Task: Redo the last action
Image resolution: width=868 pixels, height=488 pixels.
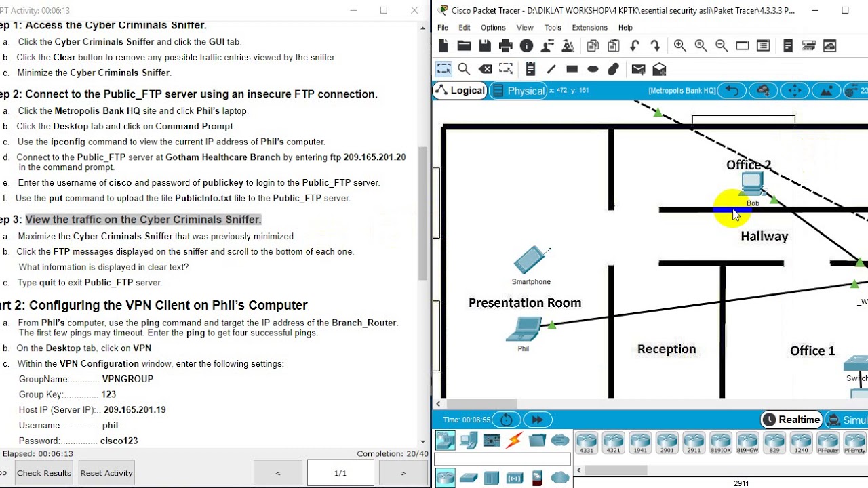Action: pos(655,45)
